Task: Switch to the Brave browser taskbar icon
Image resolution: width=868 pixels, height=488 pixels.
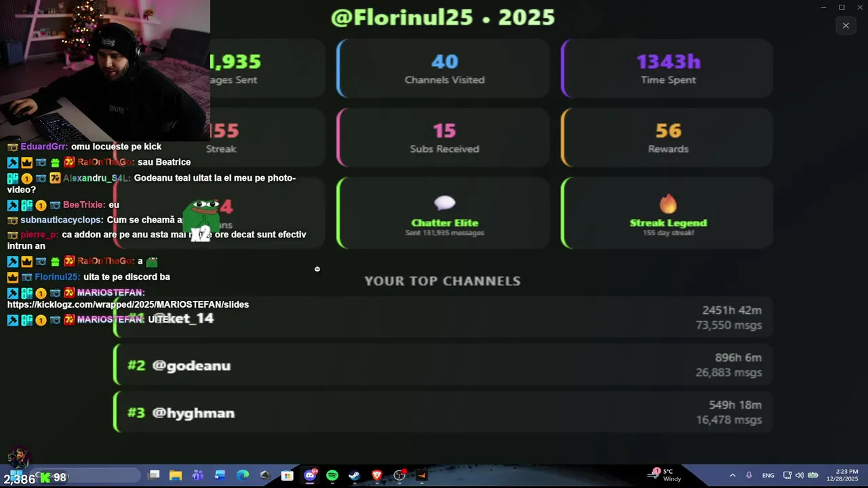Action: [376, 475]
